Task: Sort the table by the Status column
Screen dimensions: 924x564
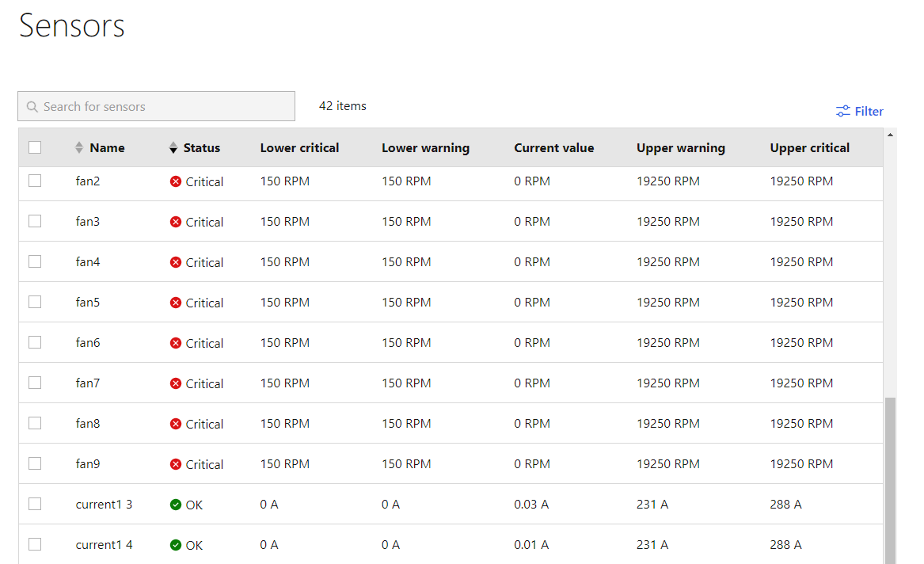Action: [x=201, y=148]
